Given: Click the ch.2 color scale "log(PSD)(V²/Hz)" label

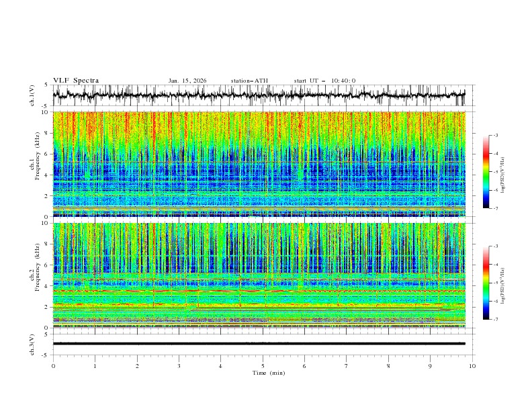Looking at the screenshot, I should (503, 286).
